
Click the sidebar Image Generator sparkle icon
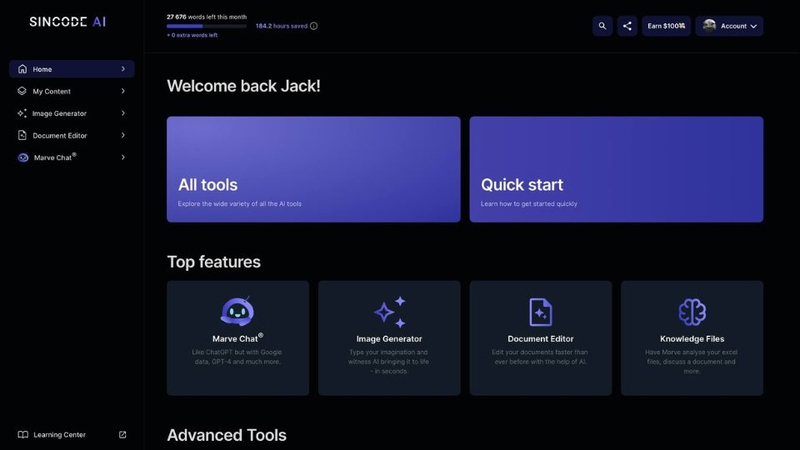(22, 113)
